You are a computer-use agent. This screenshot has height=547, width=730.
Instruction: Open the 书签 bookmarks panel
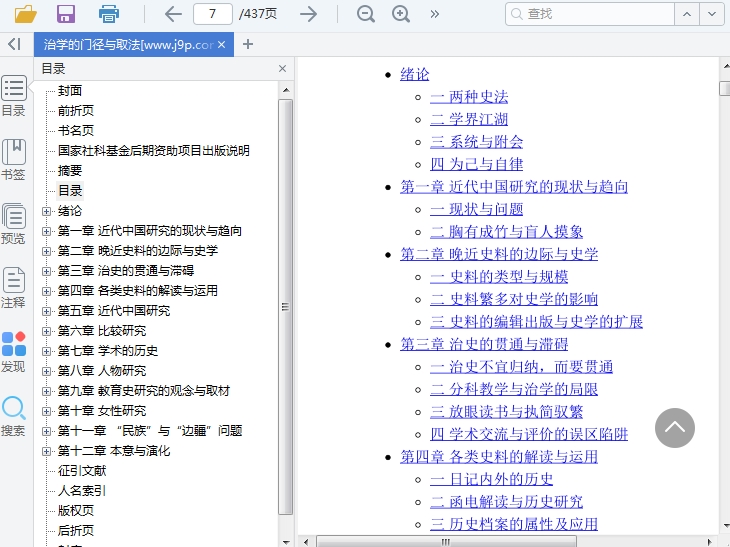[14, 160]
